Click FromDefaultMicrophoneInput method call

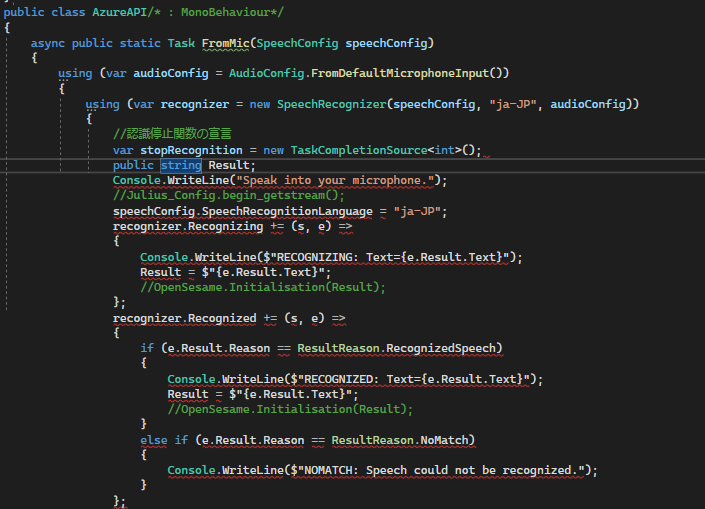click(x=400, y=73)
